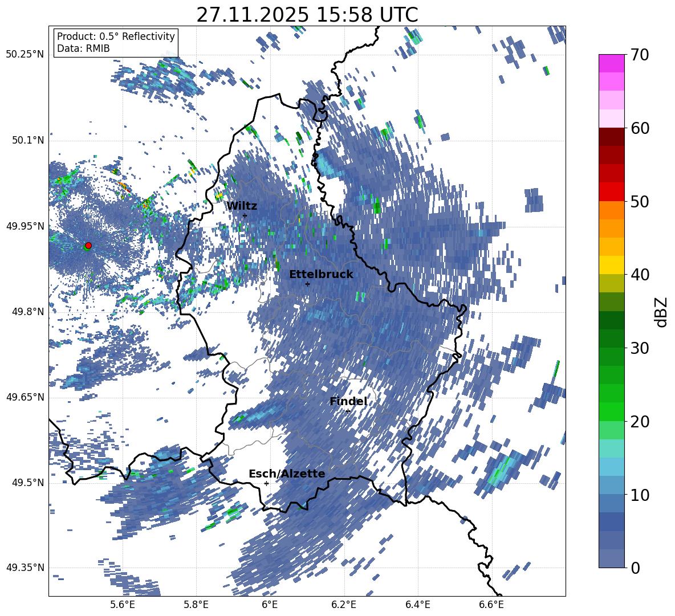Click the title '27.11.2025 15:58 UTC'
The height and width of the screenshot is (616, 675).
click(x=307, y=15)
